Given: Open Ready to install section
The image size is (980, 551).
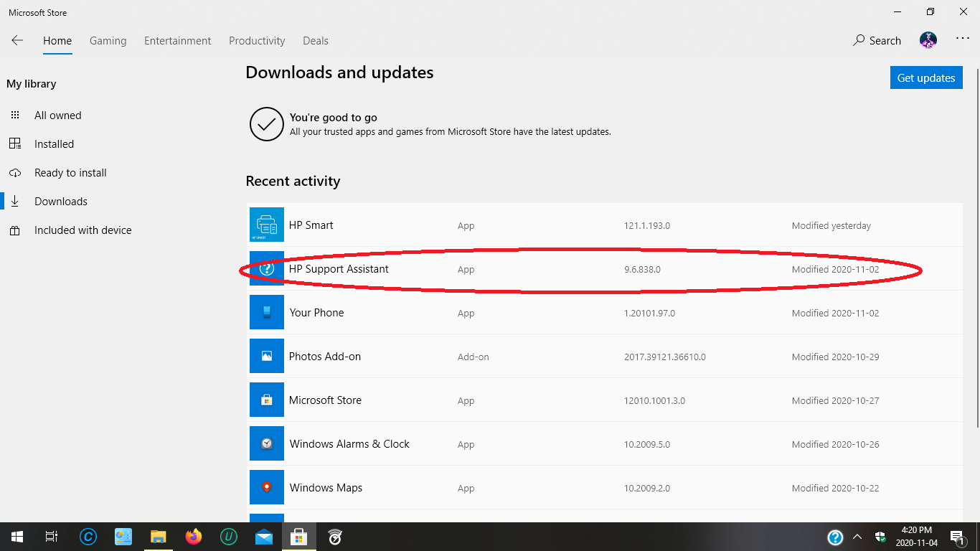Looking at the screenshot, I should [70, 173].
